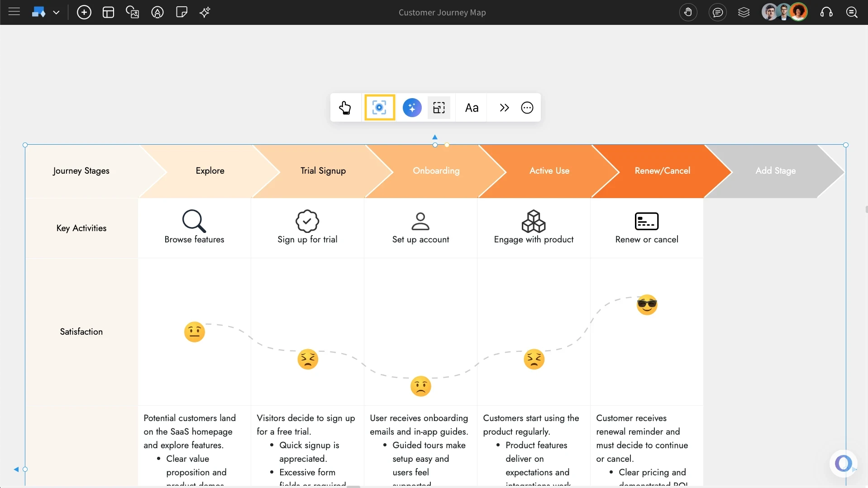Open the Upload image tool
This screenshot has width=868, height=488.
pos(133,12)
